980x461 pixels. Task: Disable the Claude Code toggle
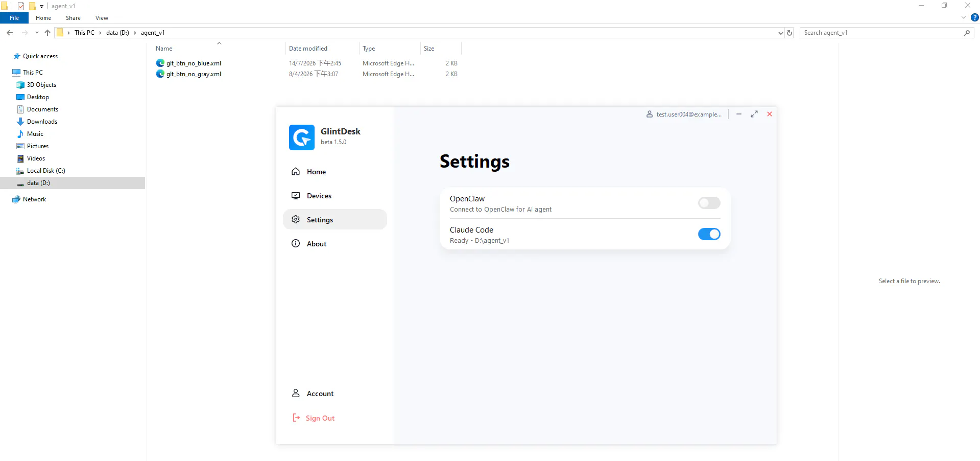[709, 234]
